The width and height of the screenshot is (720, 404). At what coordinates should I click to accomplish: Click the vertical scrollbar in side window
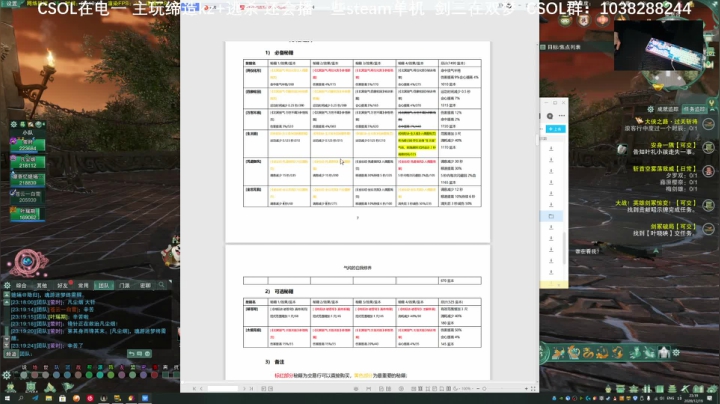(x=564, y=250)
